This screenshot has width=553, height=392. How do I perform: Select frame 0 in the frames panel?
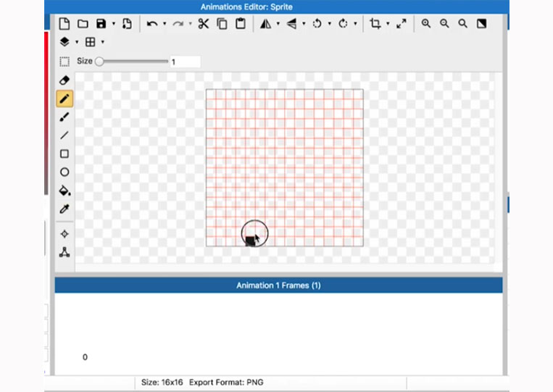pyautogui.click(x=85, y=357)
